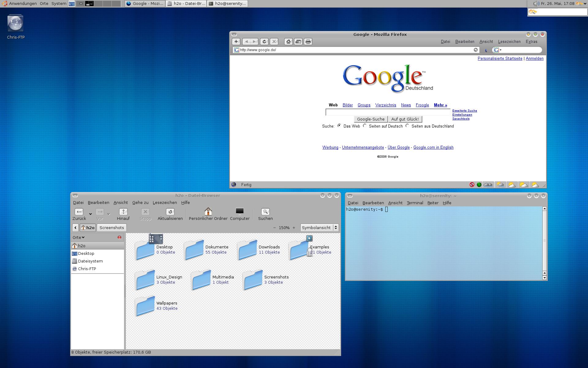Open Extras menu in Firefox

[x=532, y=42]
